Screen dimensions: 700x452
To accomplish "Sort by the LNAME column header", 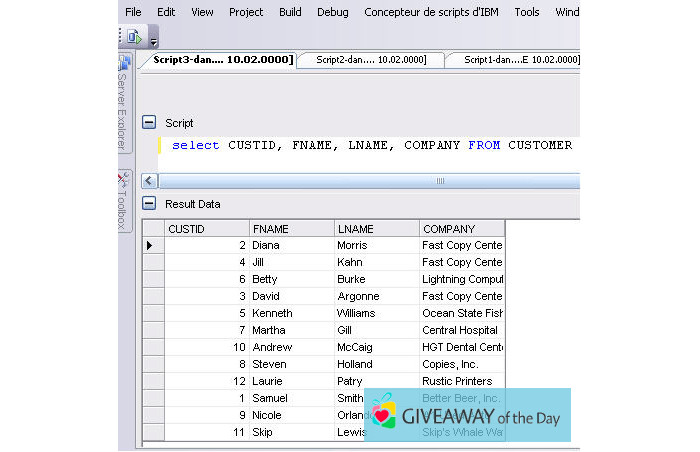I will click(376, 229).
